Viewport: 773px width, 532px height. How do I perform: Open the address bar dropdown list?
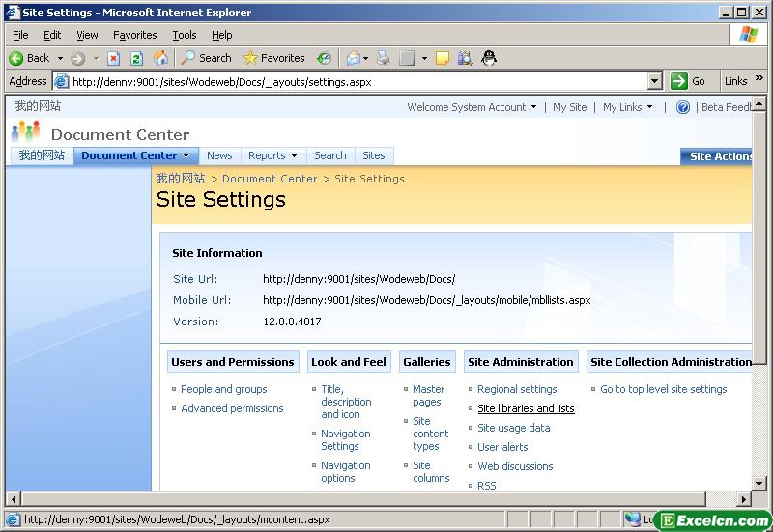(x=654, y=81)
